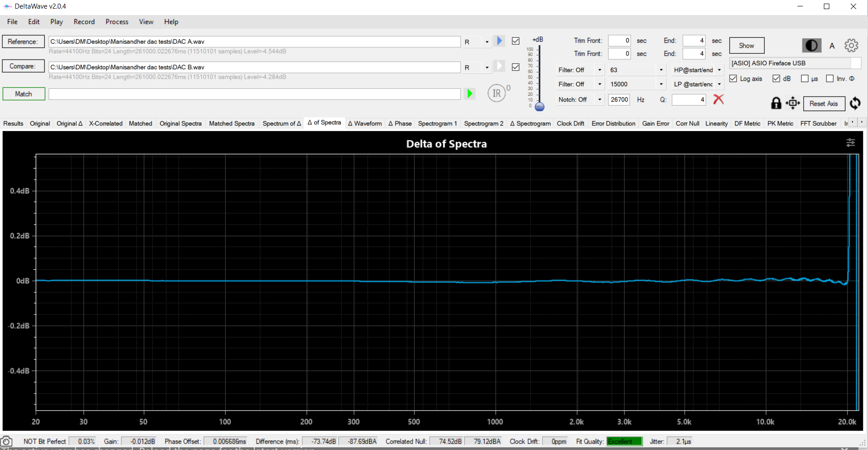Enable the Inv. phase checkbox

tap(830, 78)
